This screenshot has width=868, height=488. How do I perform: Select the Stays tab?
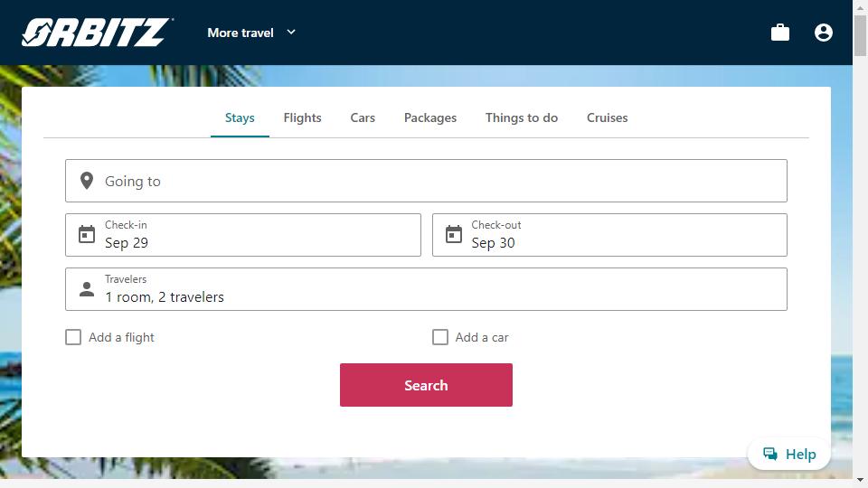[x=240, y=117]
